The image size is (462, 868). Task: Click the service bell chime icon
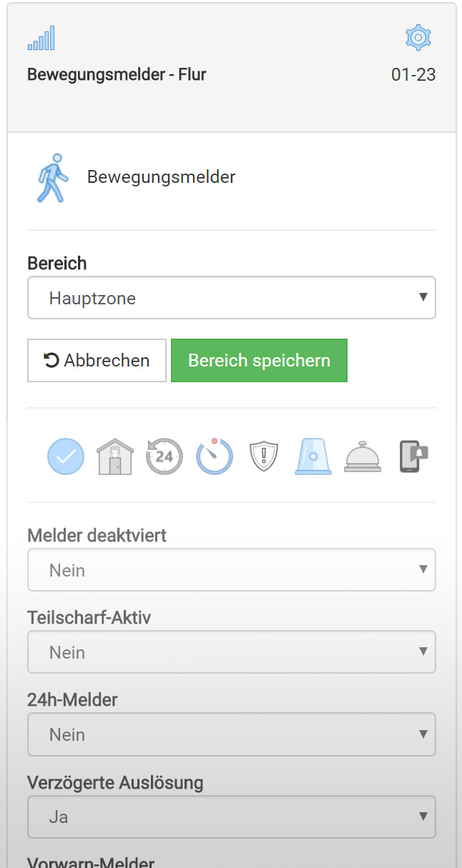[363, 456]
